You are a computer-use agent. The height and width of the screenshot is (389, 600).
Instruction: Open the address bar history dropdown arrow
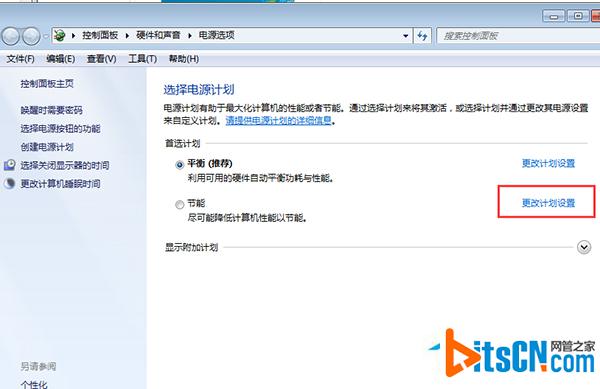tap(406, 36)
